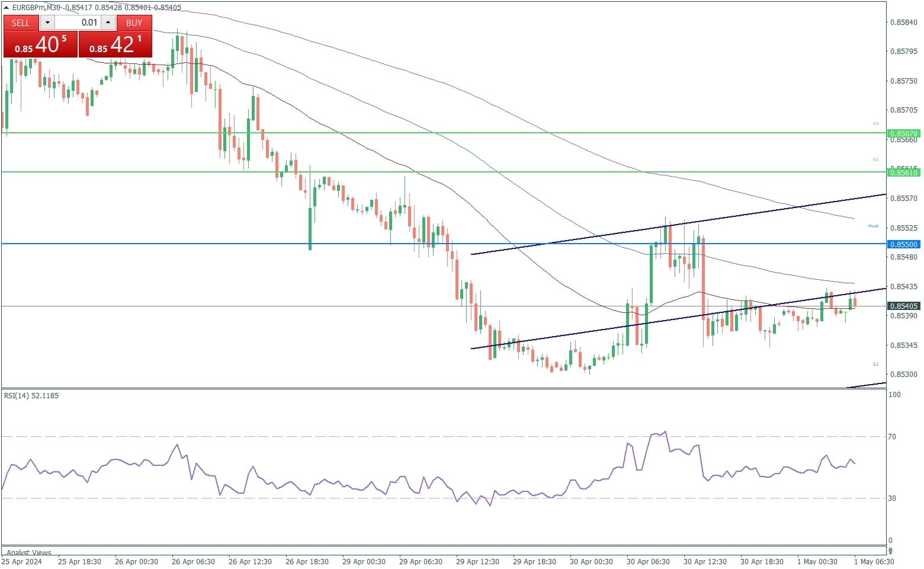Click the 0.85300 price axis value
The height and width of the screenshot is (569, 924).
pos(904,375)
